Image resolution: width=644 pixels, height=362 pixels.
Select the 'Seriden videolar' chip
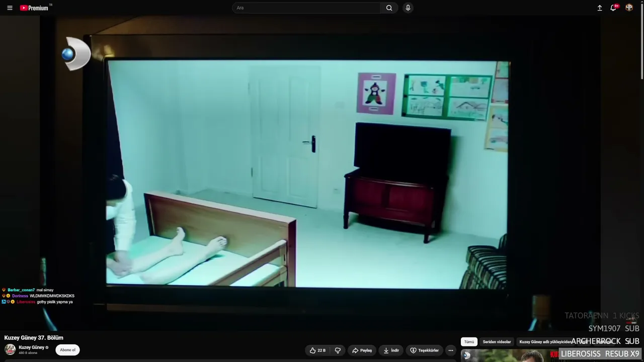coord(497,342)
